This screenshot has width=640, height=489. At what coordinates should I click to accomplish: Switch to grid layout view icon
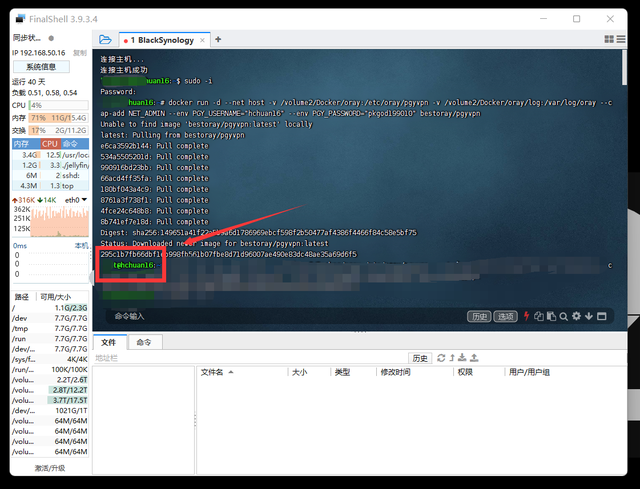click(609, 39)
